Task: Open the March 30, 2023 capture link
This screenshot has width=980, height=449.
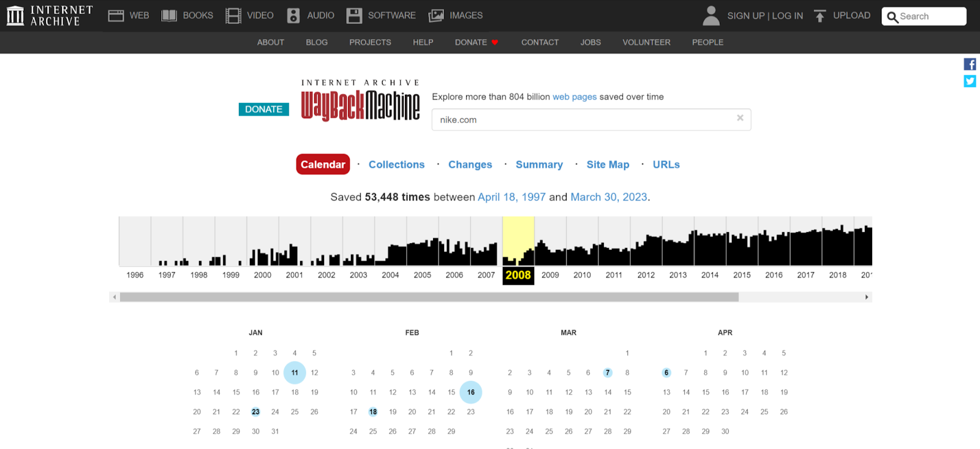Action: coord(609,197)
